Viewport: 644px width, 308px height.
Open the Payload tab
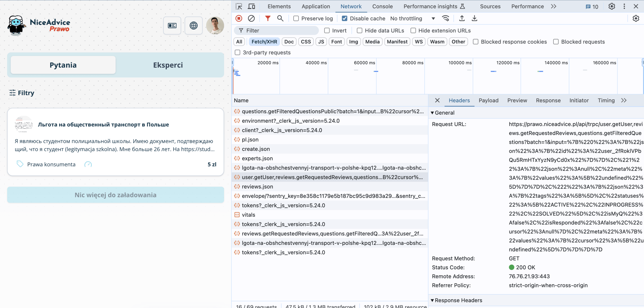(x=488, y=100)
